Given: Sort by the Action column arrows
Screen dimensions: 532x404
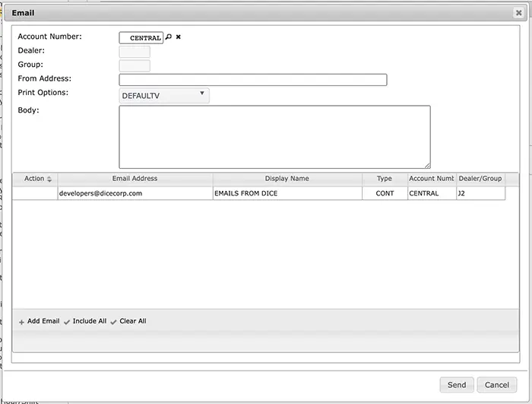Looking at the screenshot, I should pyautogui.click(x=49, y=179).
